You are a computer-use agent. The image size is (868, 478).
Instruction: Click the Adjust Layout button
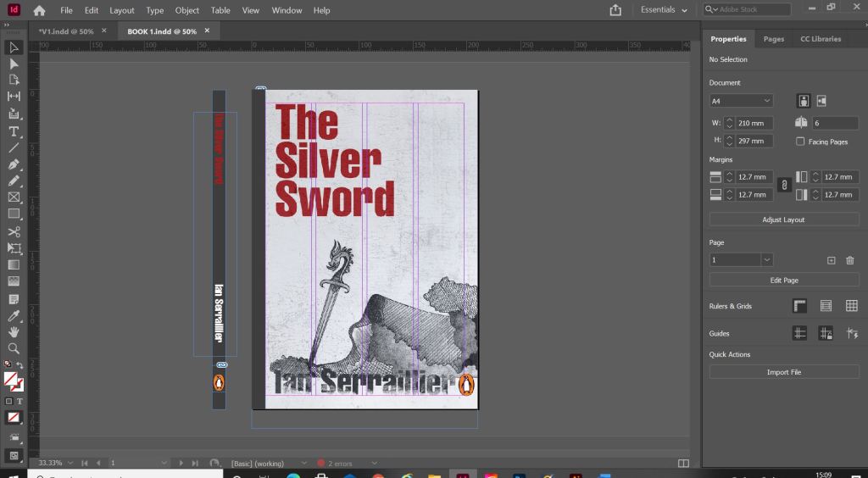pos(783,220)
